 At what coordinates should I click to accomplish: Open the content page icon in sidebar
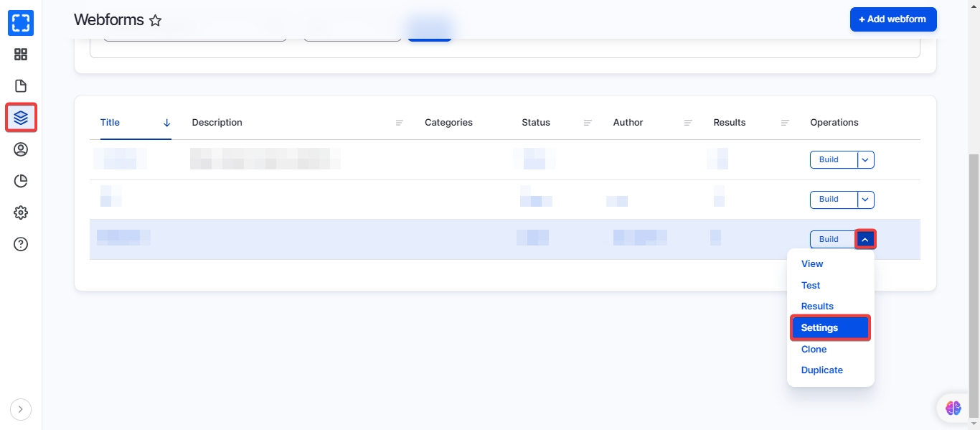click(x=21, y=86)
